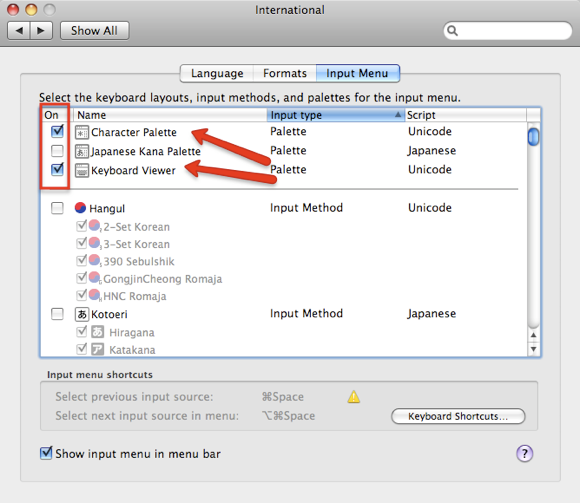Open help with the question mark button
The width and height of the screenshot is (580, 503).
coord(525,453)
